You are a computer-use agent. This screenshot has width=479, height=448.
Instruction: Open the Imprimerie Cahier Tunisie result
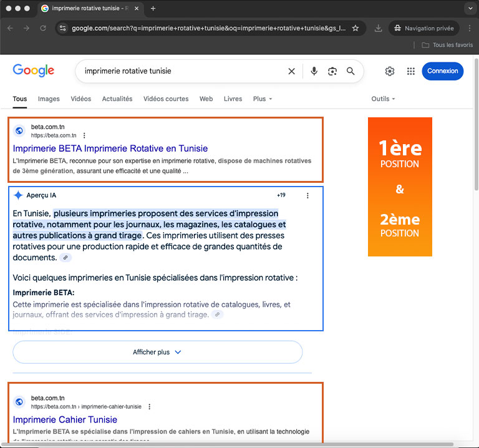65,419
